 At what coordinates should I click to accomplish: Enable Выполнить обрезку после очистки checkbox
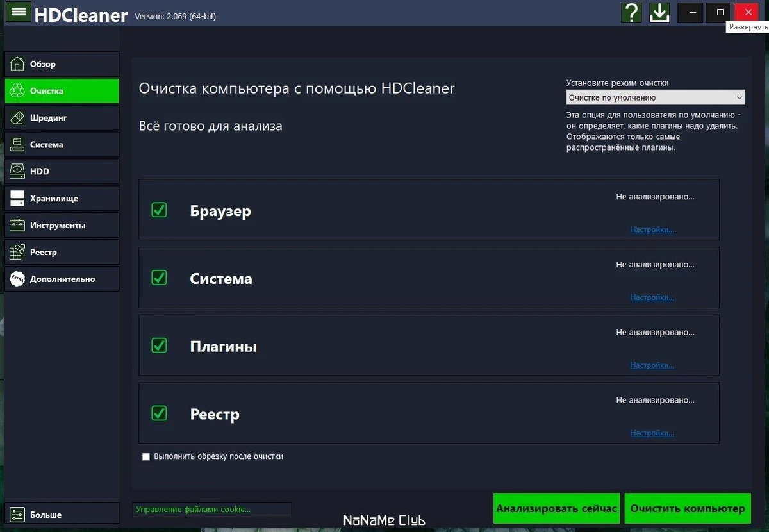(146, 457)
